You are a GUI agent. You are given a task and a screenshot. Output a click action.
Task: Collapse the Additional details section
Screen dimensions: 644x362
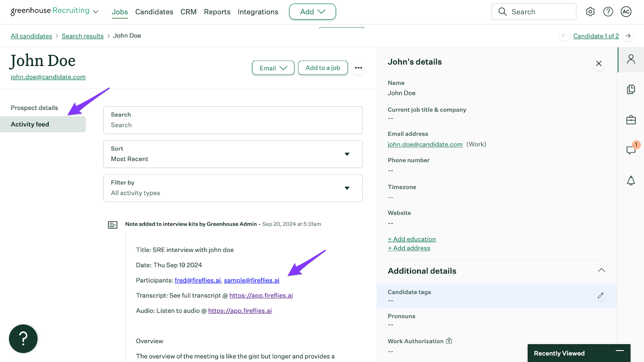601,270
